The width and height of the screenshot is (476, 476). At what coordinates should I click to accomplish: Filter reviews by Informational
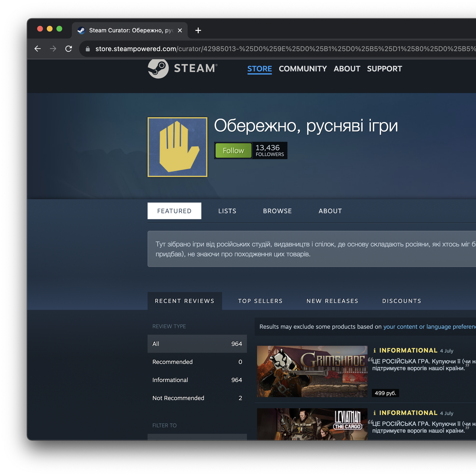point(197,380)
